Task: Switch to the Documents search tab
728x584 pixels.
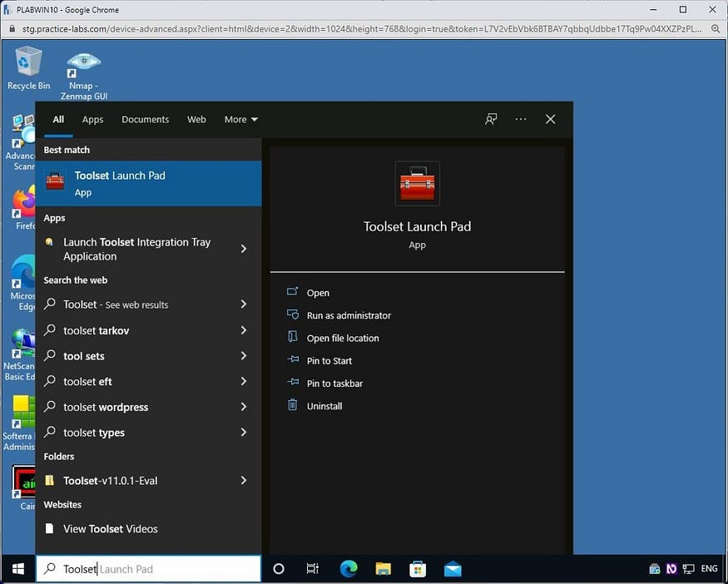Action: pos(146,119)
